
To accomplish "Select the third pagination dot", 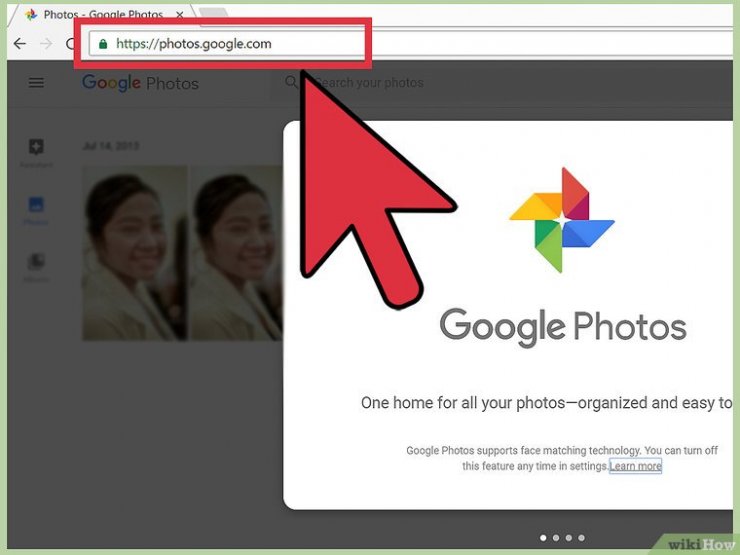I will [x=569, y=538].
